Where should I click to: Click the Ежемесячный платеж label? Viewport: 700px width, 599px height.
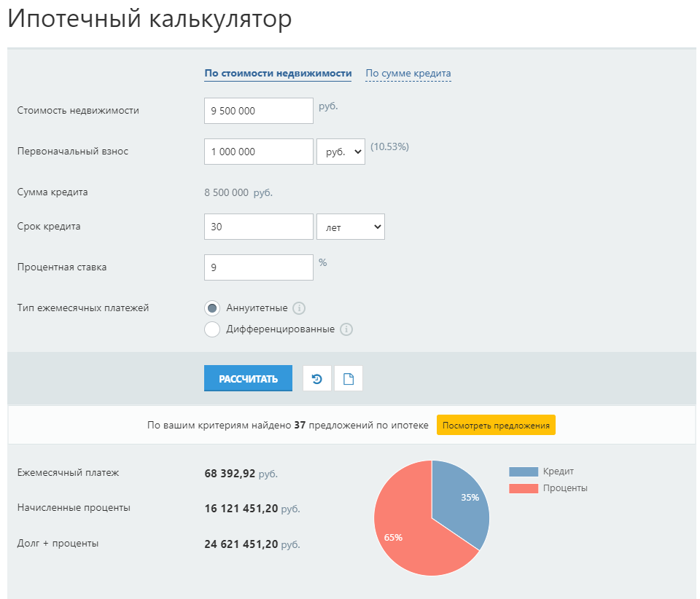click(68, 473)
